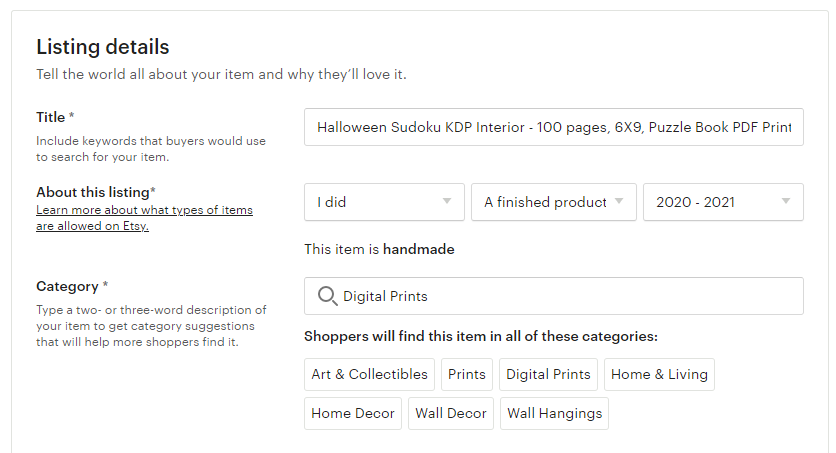Select the "Art & Collectibles" category chip
The width and height of the screenshot is (836, 453).
click(x=369, y=374)
